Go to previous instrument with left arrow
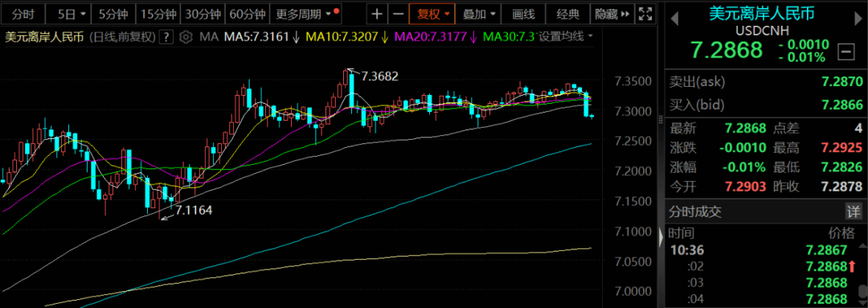 (x=674, y=19)
